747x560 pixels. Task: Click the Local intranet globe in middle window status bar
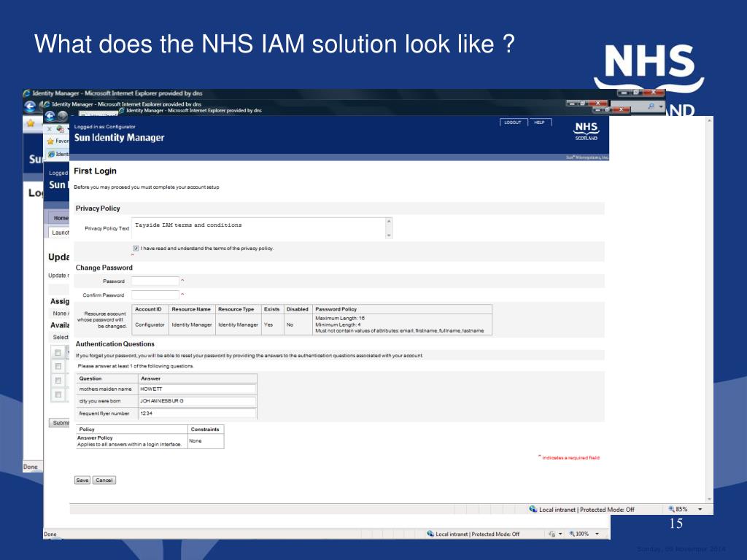pos(430,534)
